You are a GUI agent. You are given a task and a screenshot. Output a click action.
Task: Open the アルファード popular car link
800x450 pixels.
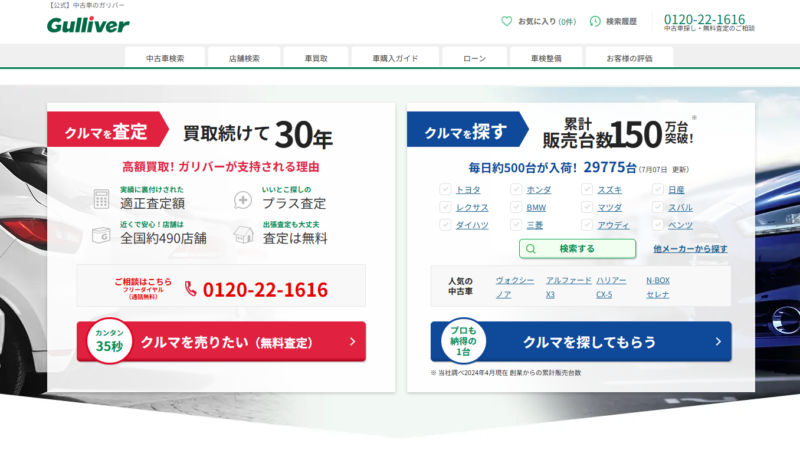point(568,281)
